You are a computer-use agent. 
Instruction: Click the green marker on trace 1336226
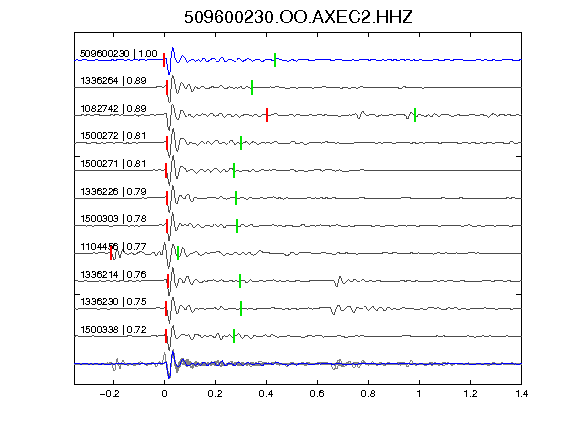click(x=236, y=198)
